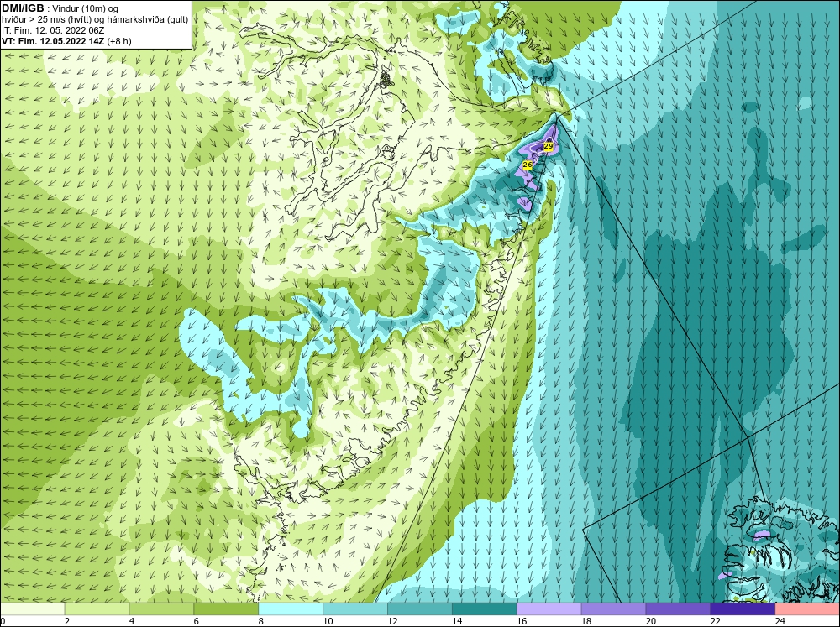
Task: Click the 16–18 m/s lavender legend swatch
Action: [549, 609]
